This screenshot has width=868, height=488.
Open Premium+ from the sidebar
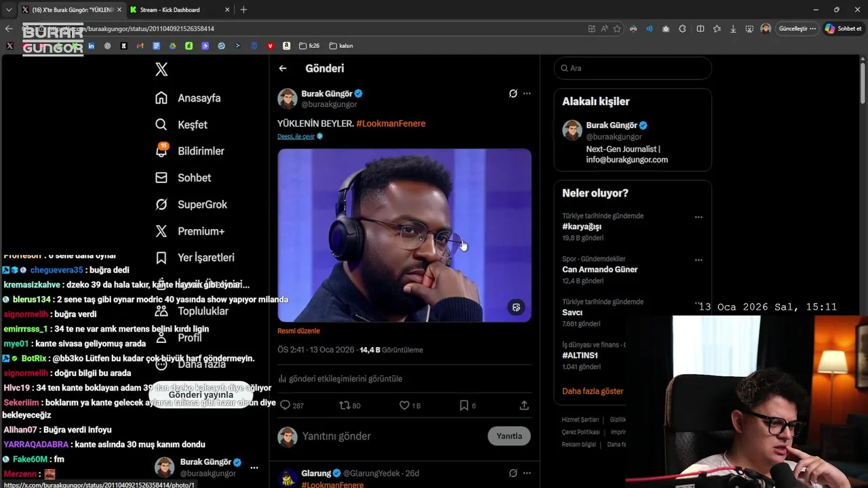coord(189,231)
